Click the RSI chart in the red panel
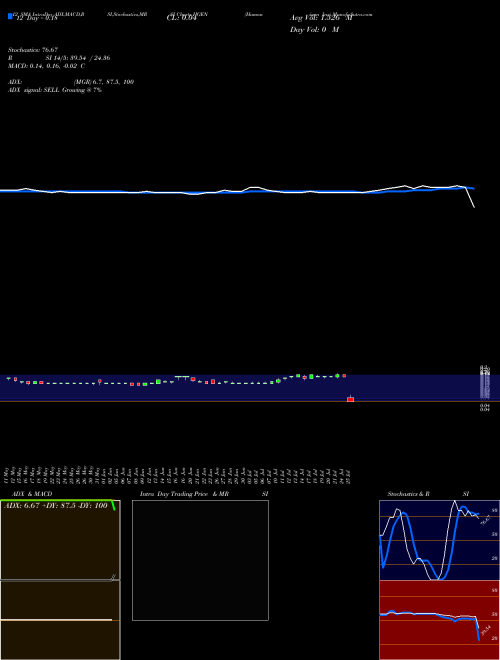 pos(439,620)
